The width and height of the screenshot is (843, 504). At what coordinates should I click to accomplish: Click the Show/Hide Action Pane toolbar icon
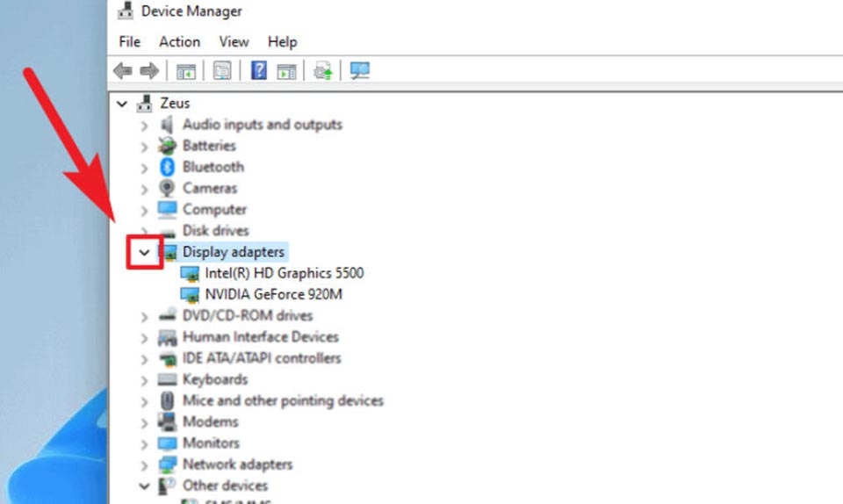point(286,71)
